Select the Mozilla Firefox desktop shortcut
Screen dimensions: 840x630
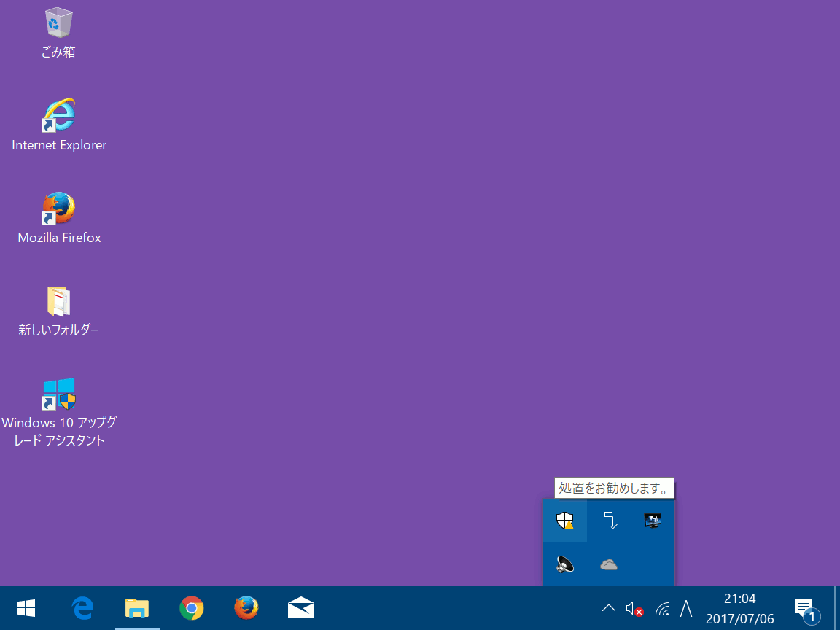[58, 208]
